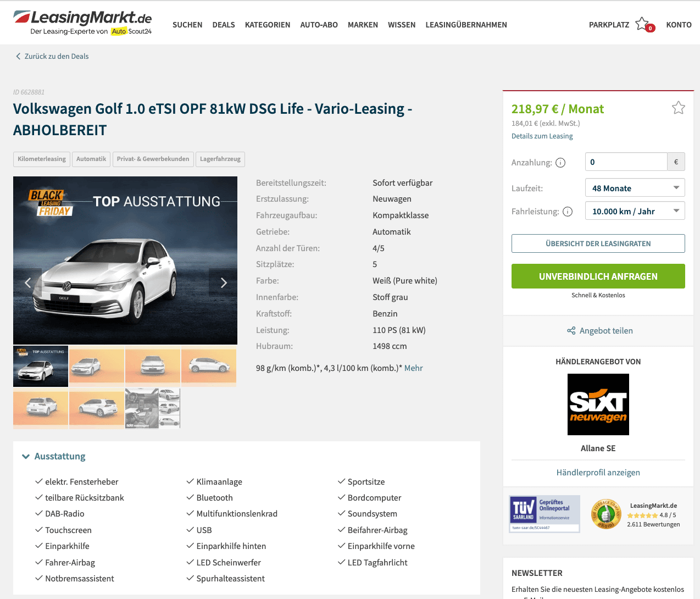
Task: Click the Beifahrer-Airbag equipment entry
Action: point(377,530)
